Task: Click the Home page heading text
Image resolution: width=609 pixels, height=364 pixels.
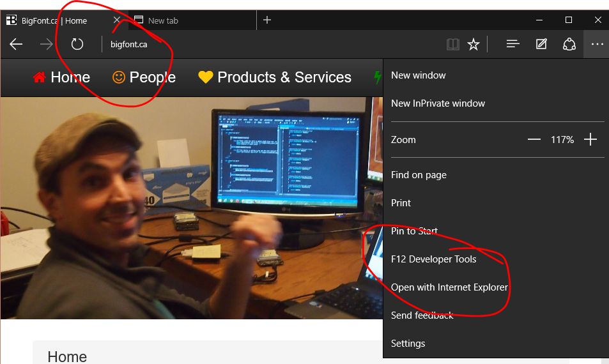Action: [67, 356]
